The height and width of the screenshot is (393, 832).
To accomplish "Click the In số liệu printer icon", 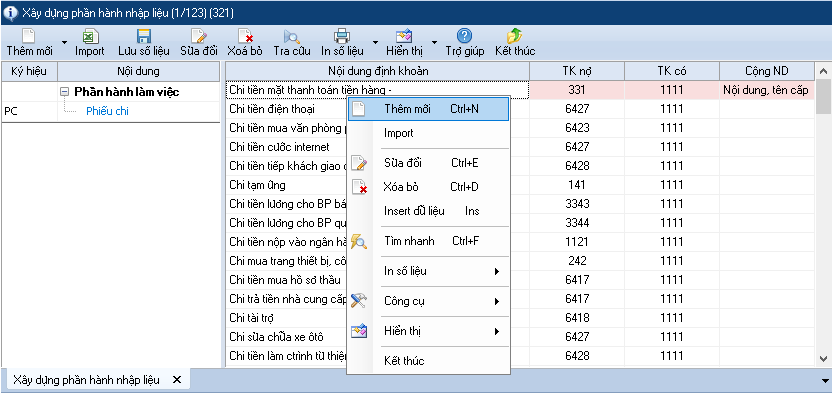I will [342, 36].
